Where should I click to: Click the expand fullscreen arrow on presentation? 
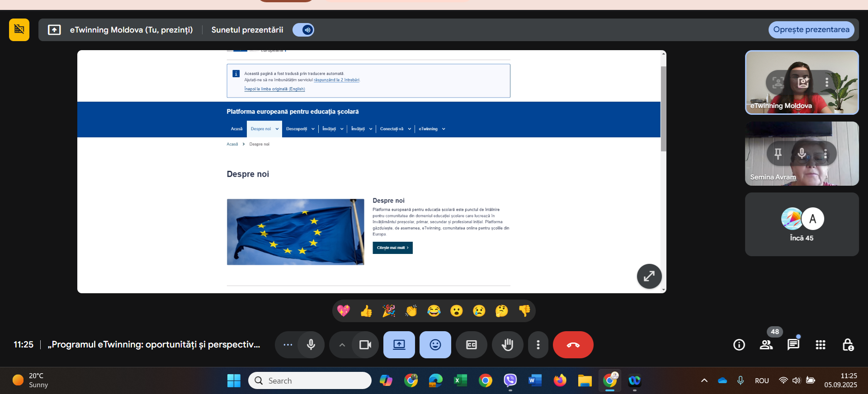(x=649, y=276)
